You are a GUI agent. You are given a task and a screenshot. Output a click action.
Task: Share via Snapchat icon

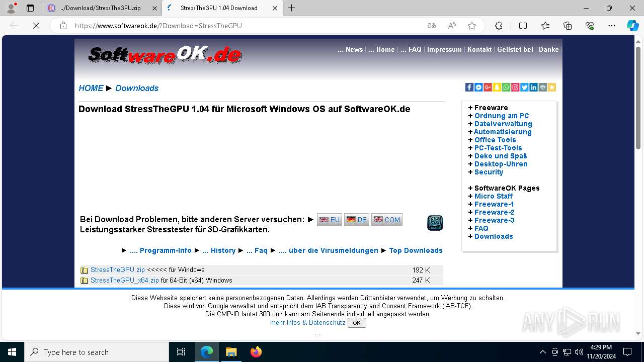497,87
